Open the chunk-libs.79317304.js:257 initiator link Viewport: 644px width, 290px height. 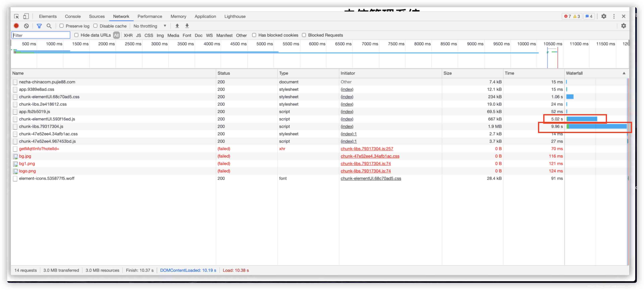366,149
